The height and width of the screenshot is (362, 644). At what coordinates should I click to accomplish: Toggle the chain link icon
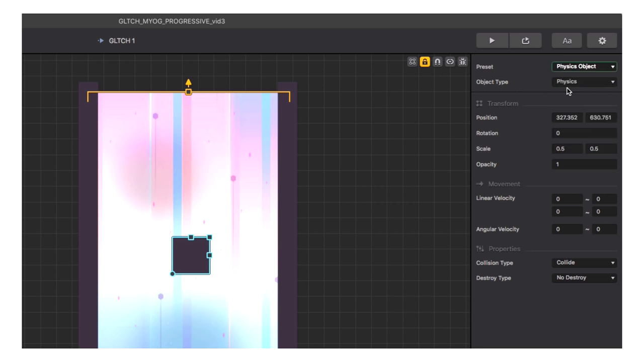[x=450, y=62]
